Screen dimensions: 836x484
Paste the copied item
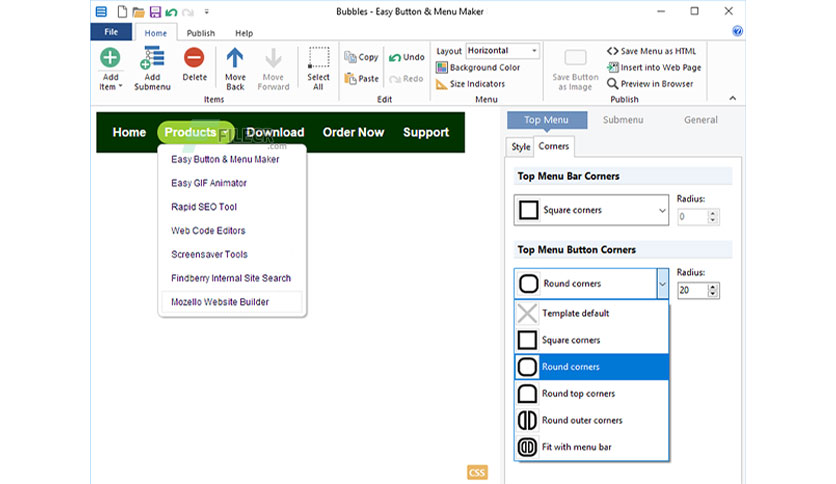pos(361,78)
